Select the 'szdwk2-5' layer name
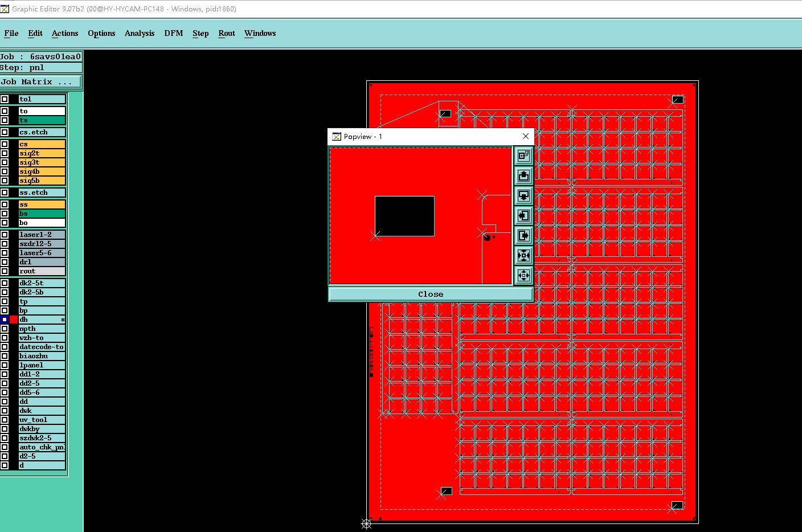 click(42, 438)
